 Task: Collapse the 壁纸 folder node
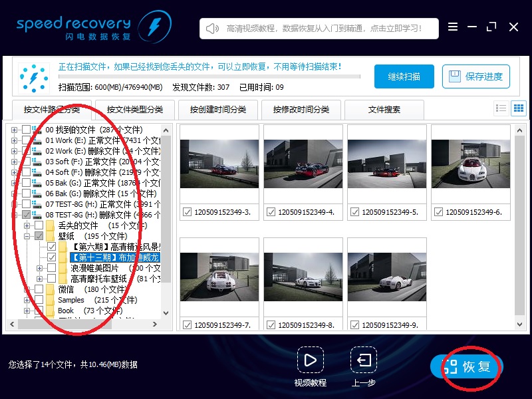pyautogui.click(x=27, y=237)
